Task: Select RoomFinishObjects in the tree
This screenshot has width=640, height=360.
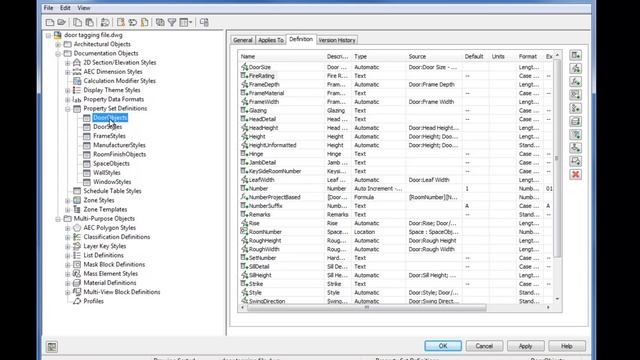Action: tap(120, 154)
